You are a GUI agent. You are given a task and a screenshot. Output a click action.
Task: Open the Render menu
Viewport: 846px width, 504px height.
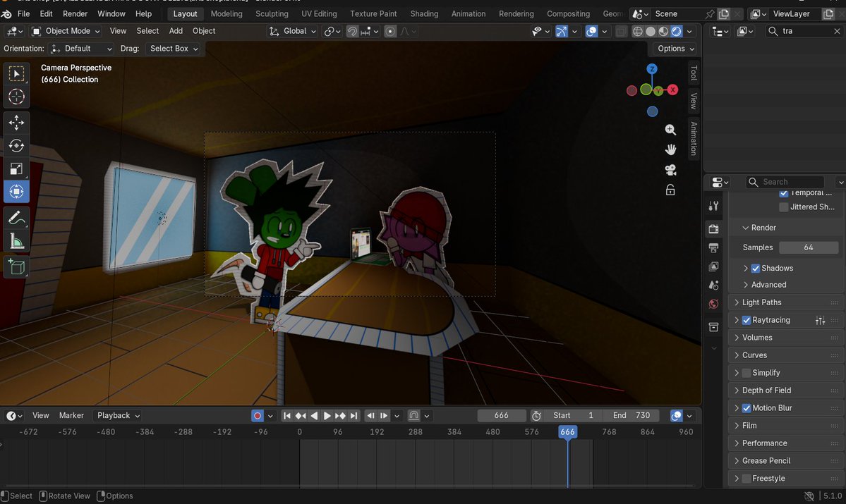[x=75, y=13]
